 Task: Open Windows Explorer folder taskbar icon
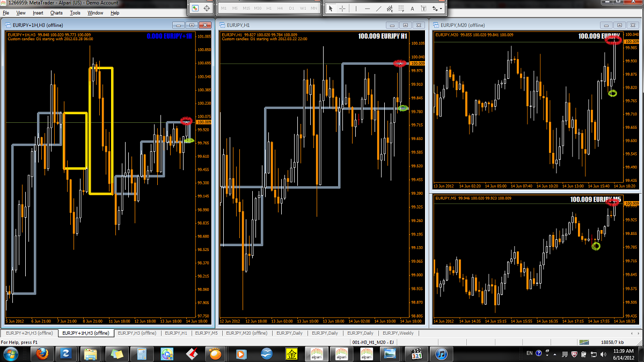point(91,354)
